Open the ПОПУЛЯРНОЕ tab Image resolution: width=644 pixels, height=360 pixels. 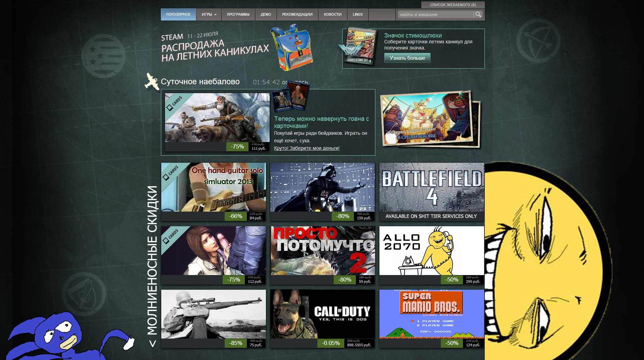pos(178,14)
